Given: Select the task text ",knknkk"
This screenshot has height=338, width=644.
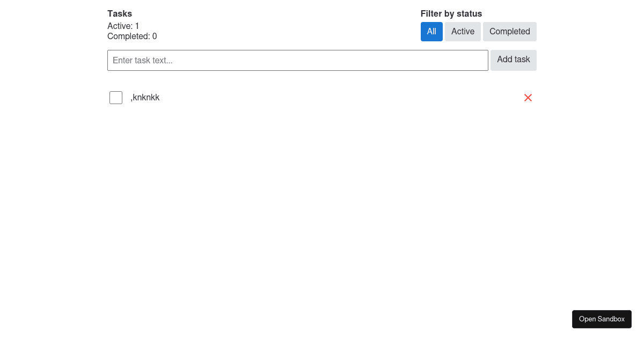Looking at the screenshot, I should [x=145, y=98].
